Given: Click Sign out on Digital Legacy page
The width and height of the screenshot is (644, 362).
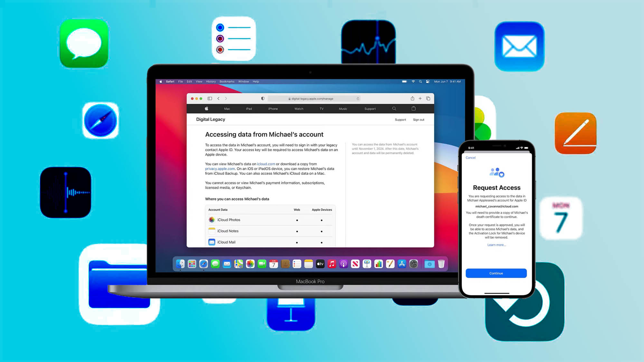Looking at the screenshot, I should 418,119.
